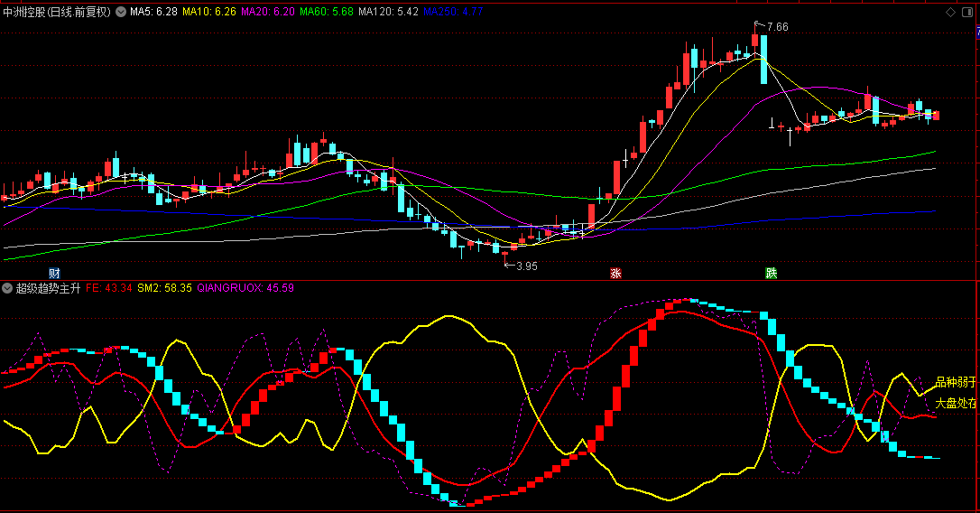Click the 超级趋势主升 indicator name
Image resolution: width=980 pixels, height=513 pixels.
pos(48,288)
